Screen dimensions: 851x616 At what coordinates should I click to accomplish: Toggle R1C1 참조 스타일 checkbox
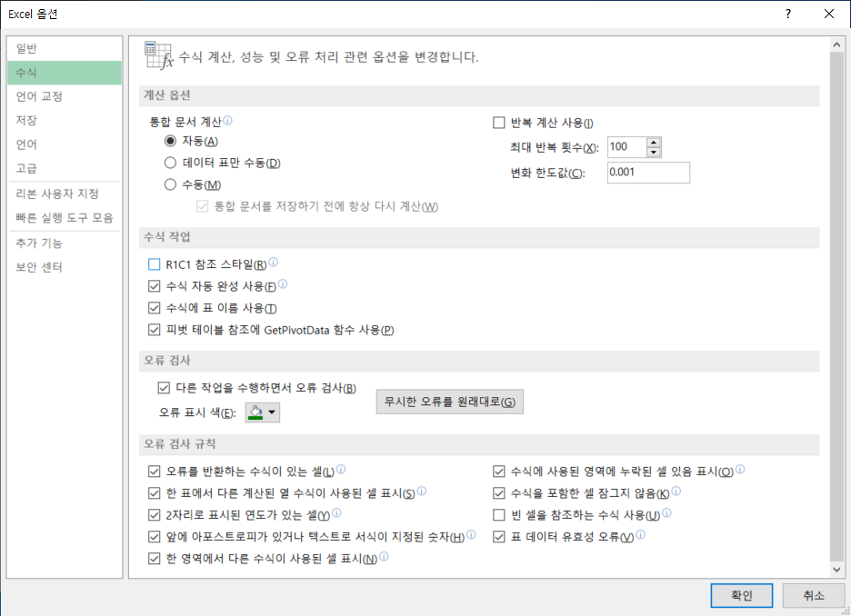pos(155,264)
